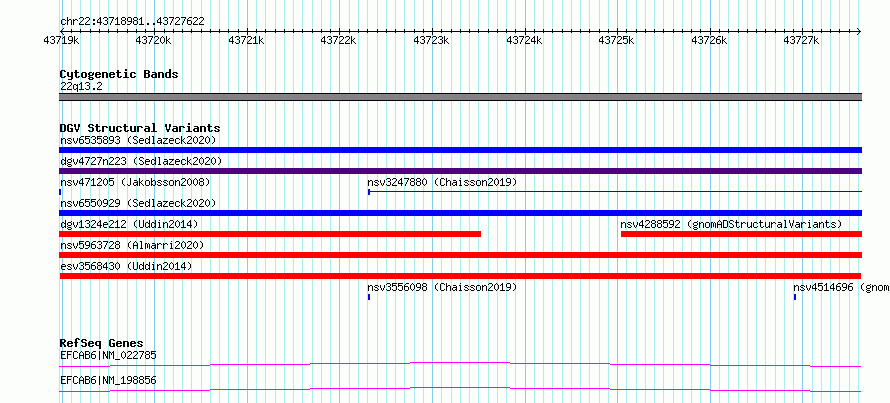Select the purple dgv4727n223 variant bar
Viewport: 890px width, 403px height.
[x=460, y=171]
